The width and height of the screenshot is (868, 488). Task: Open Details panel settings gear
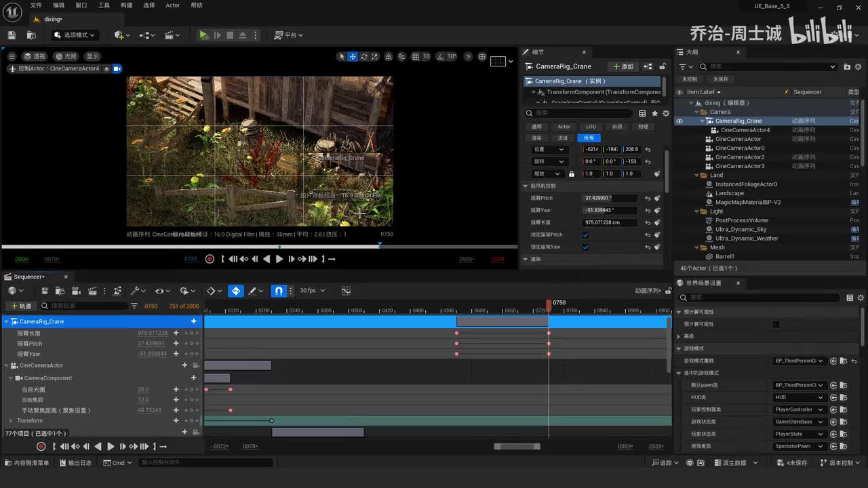pos(665,113)
